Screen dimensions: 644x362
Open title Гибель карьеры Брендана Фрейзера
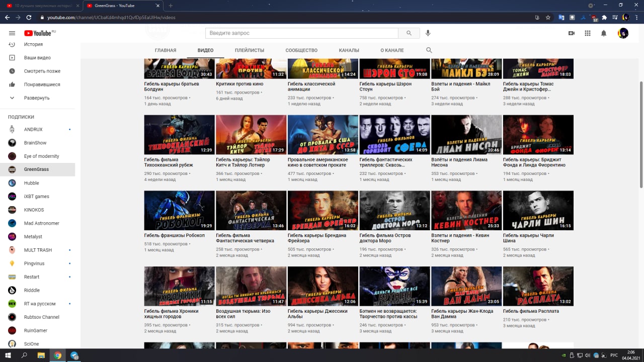[317, 238]
